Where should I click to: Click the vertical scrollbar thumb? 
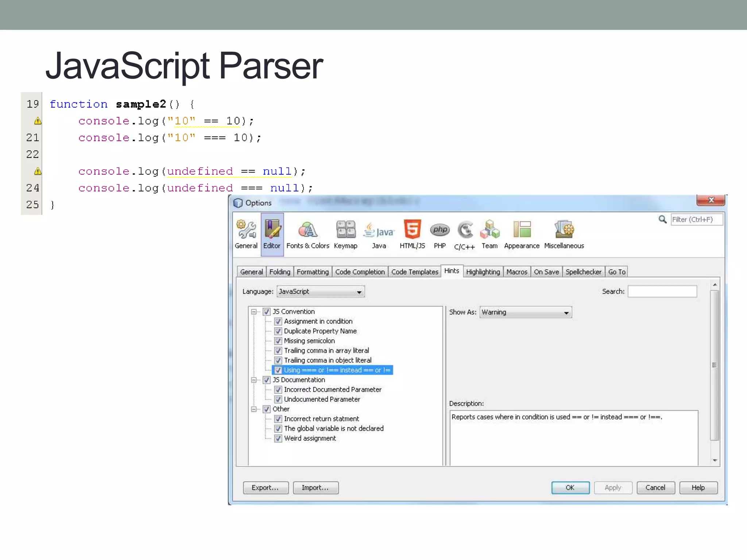715,365
